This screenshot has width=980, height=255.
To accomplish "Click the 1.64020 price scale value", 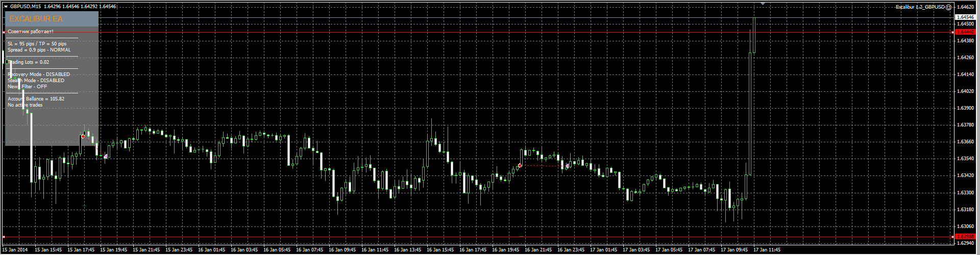I will pyautogui.click(x=965, y=91).
